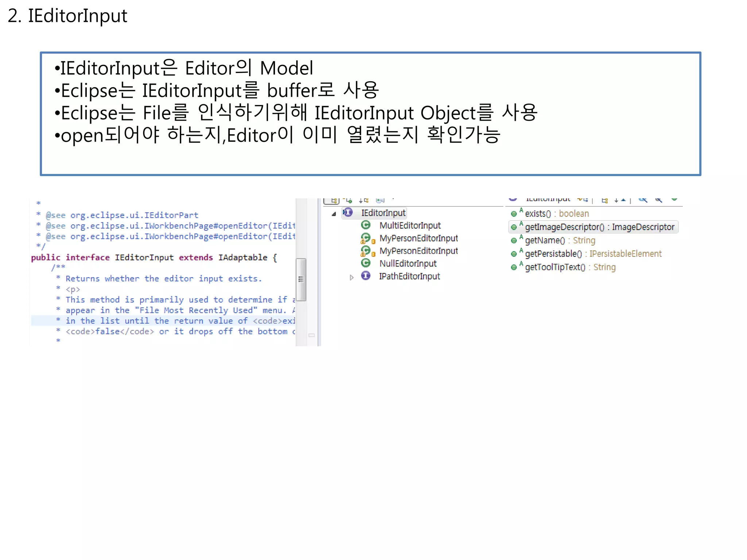Click the green method icon beside getName()
The width and height of the screenshot is (747, 560).
pos(514,241)
